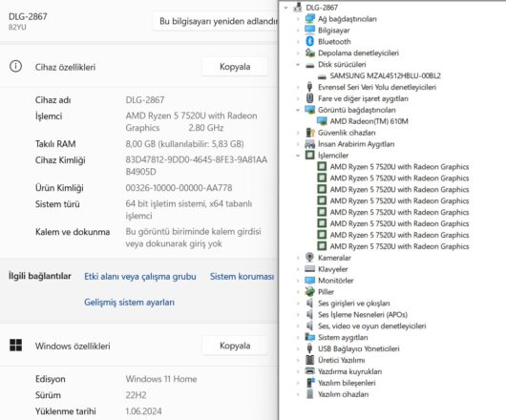Click the Sistem aygıtları folder icon
The height and width of the screenshot is (420, 506).
(309, 337)
